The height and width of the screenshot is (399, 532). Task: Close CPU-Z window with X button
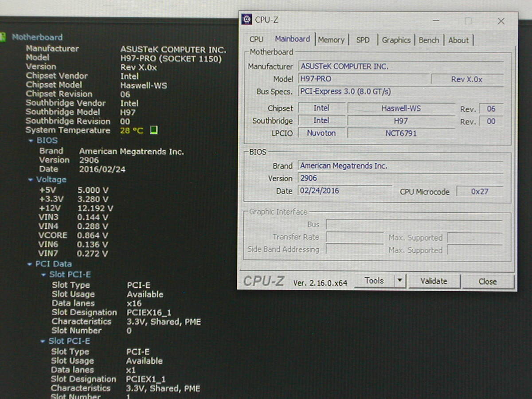point(501,21)
